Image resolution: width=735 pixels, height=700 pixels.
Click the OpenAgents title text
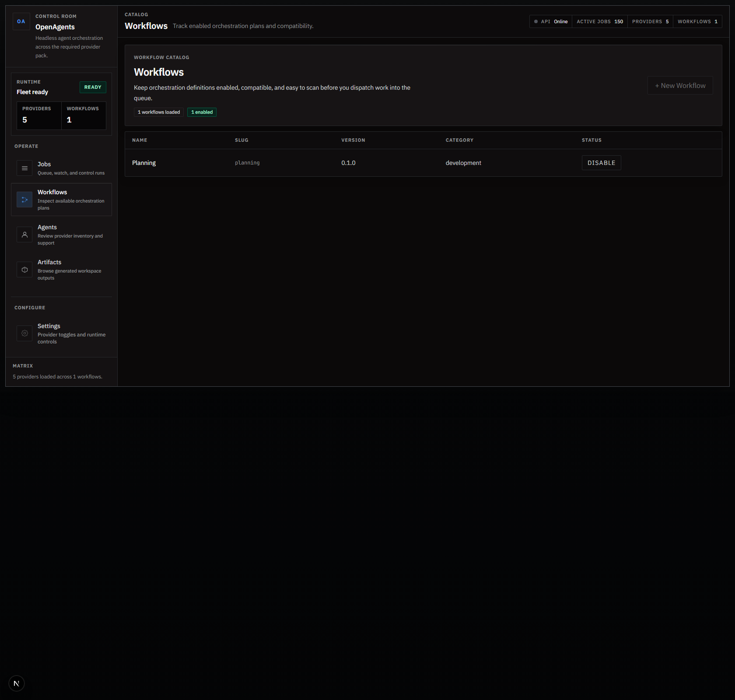click(55, 27)
